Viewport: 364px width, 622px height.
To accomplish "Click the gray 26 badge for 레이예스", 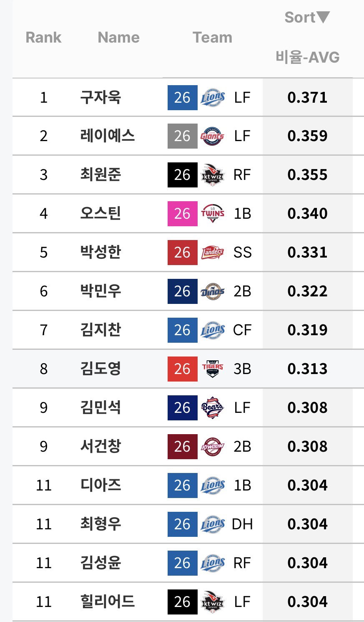I will pyautogui.click(x=183, y=136).
